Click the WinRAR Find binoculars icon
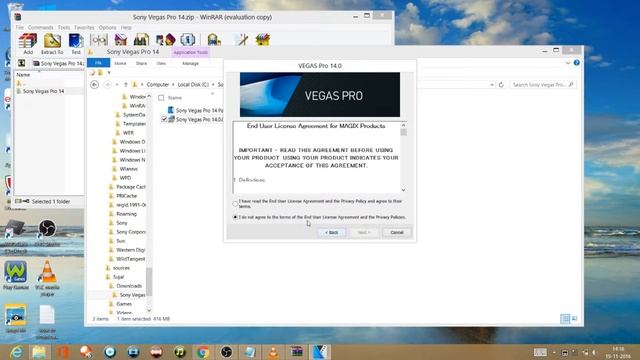 tap(141, 40)
